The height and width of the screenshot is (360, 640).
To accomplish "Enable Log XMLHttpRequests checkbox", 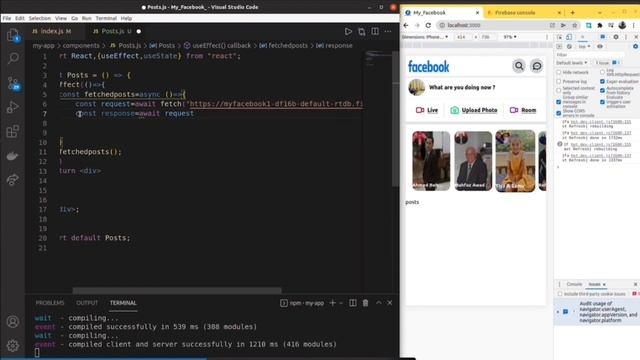I will coord(602,72).
